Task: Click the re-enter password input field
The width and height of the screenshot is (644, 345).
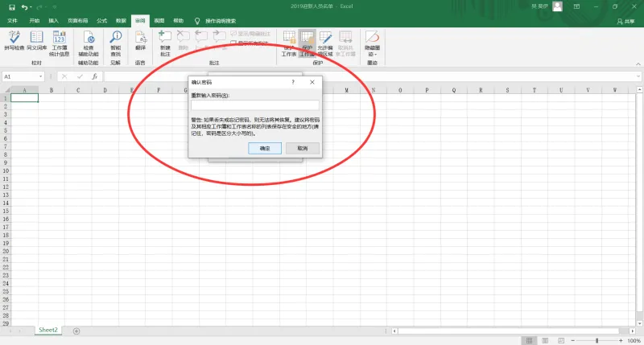Action: [254, 105]
